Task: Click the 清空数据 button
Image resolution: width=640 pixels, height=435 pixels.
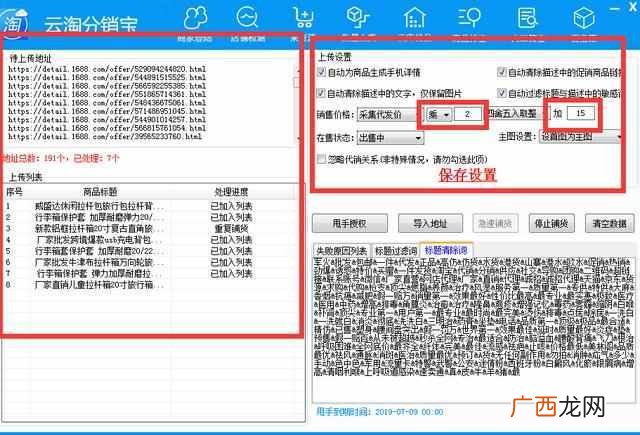Action: (x=609, y=223)
